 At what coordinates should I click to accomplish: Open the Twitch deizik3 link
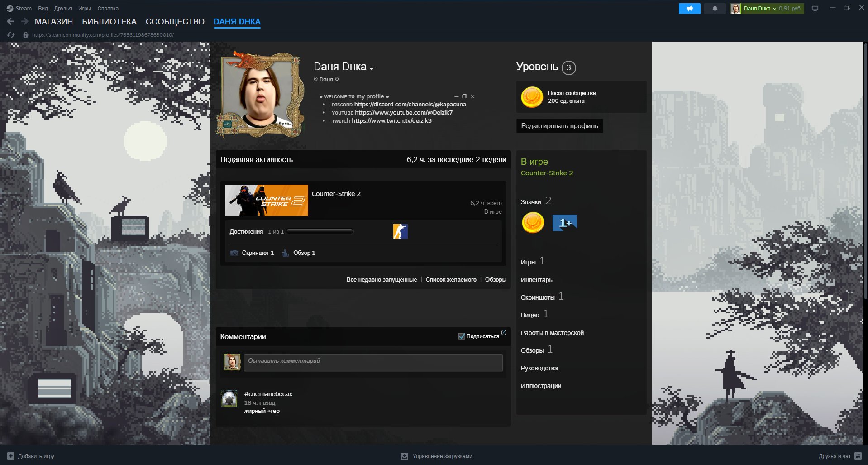click(391, 120)
